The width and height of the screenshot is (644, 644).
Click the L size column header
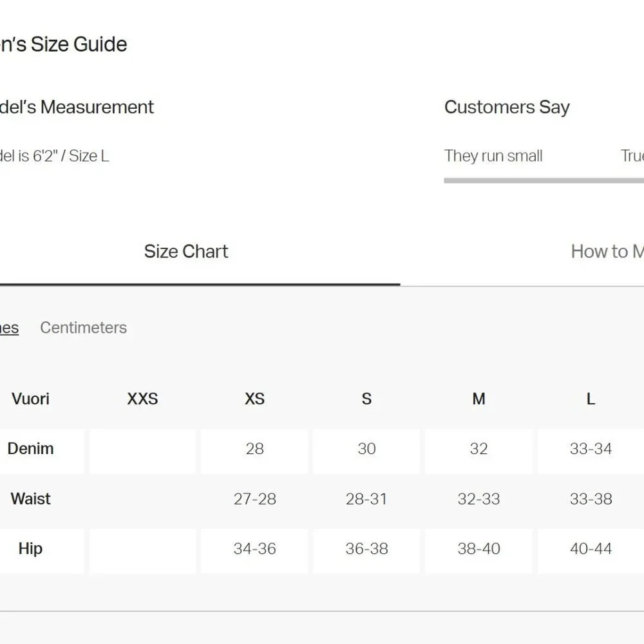[591, 399]
